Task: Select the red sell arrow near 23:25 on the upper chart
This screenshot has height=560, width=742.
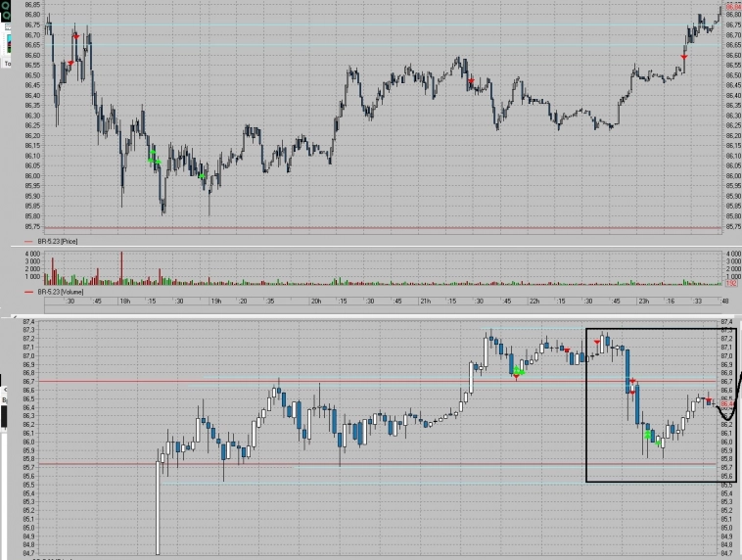Action: (x=684, y=57)
